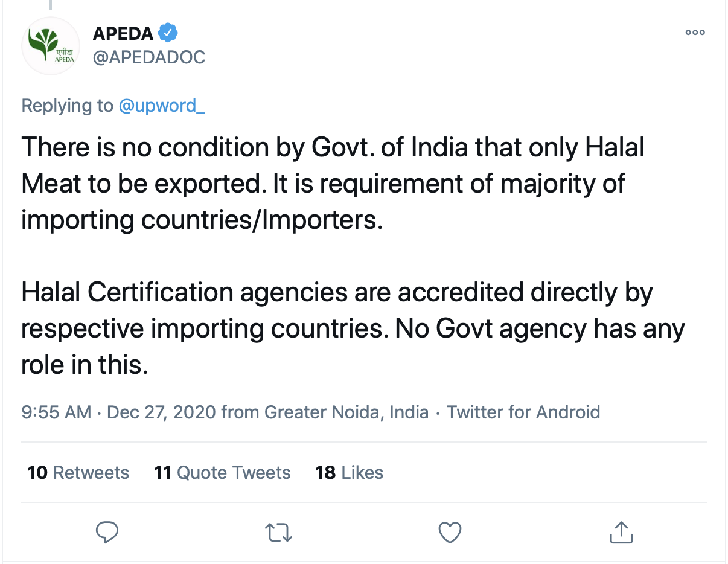Screen dimensions: 728x564
Task: Show the 18 Likes list
Action: 349,472
